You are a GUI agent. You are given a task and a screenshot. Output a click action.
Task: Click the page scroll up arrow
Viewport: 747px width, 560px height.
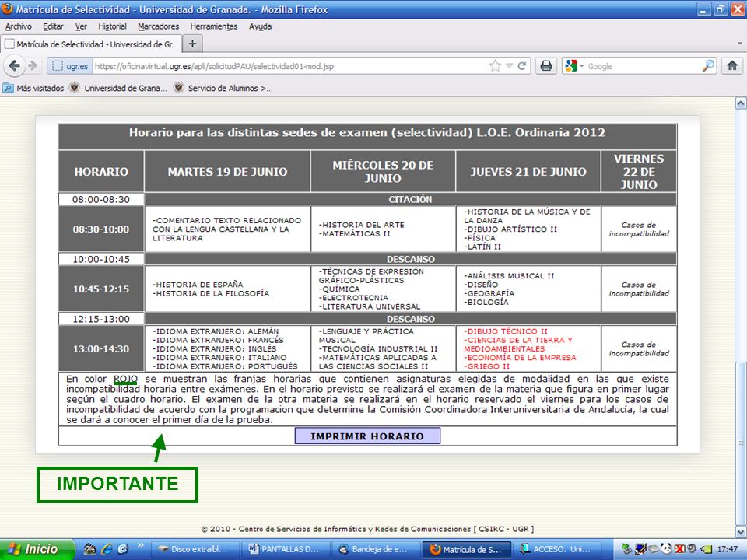741,103
